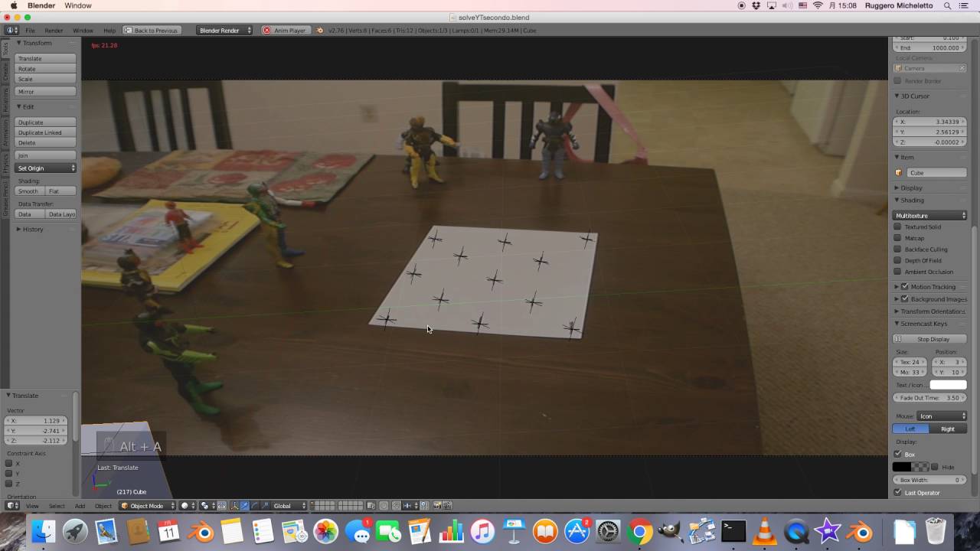Enable Backface Culling checkbox
Screen dimensions: 980x551
point(898,249)
